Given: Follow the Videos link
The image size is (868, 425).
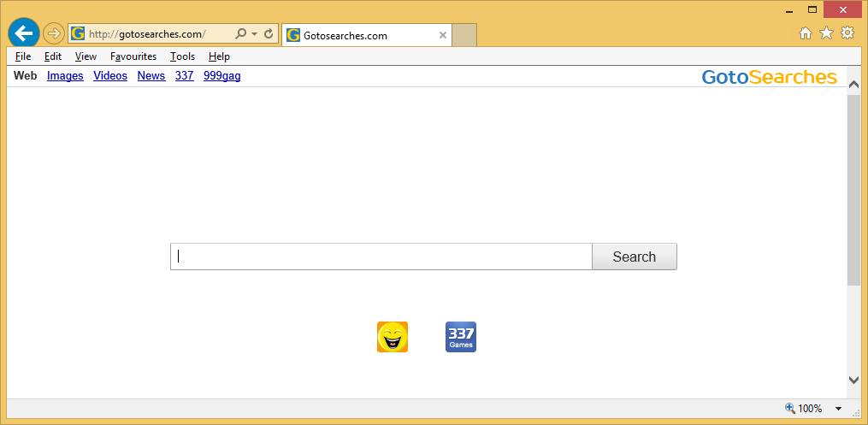Looking at the screenshot, I should pos(110,76).
